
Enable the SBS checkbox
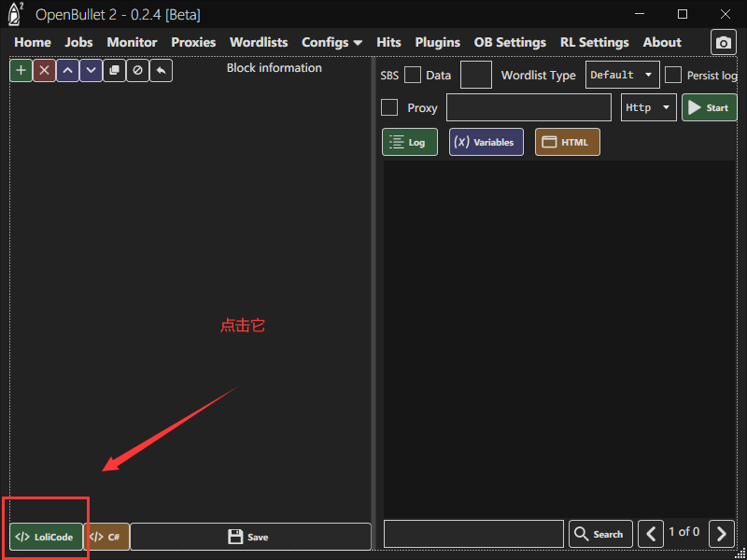tap(412, 76)
